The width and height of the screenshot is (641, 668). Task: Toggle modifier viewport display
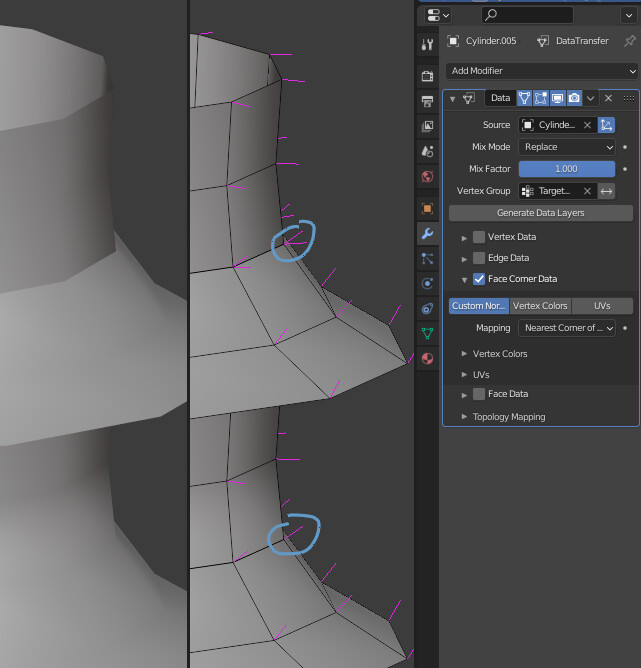click(x=558, y=98)
